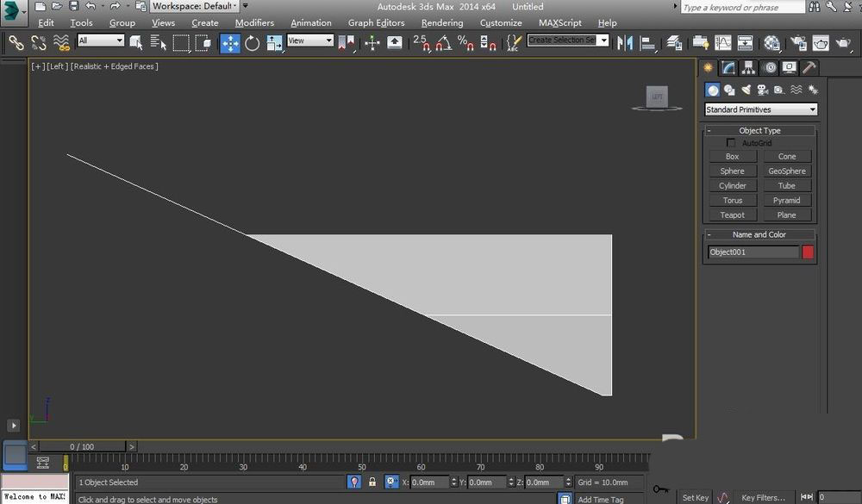Pick the Rectangular Selection Region tool
Viewport: 862px width, 504px height.
coord(181,42)
